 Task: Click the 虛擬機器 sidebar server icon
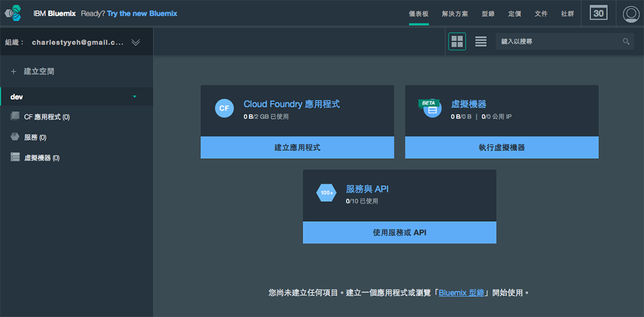15,157
